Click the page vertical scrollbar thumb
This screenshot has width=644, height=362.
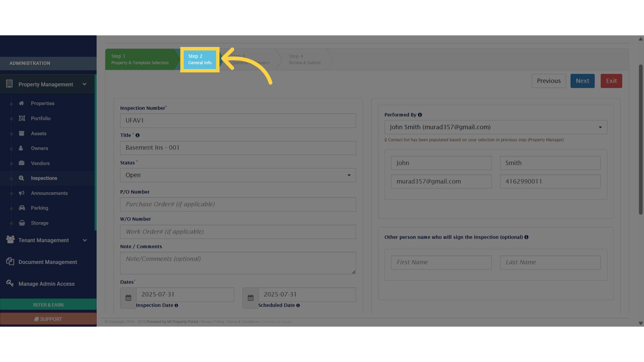tap(641, 139)
